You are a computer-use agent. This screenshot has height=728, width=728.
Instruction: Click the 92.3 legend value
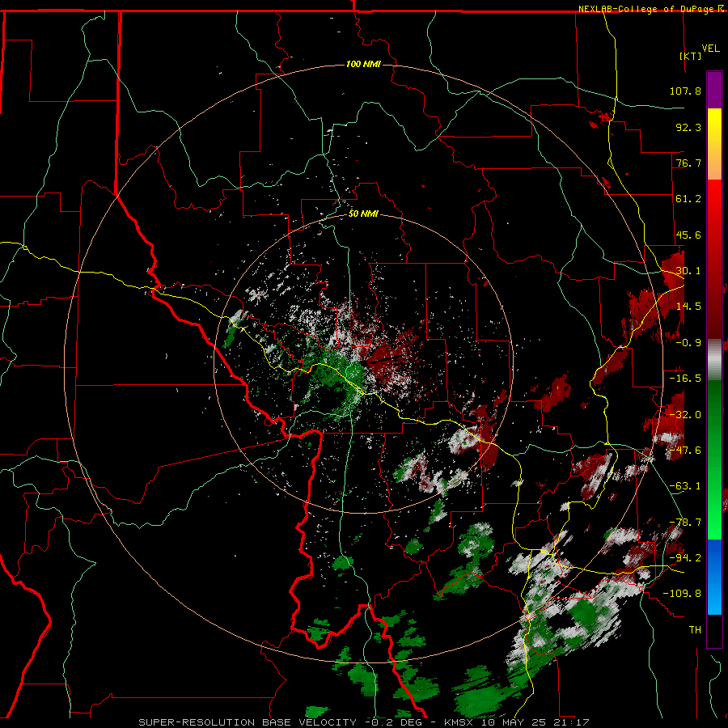(x=688, y=127)
